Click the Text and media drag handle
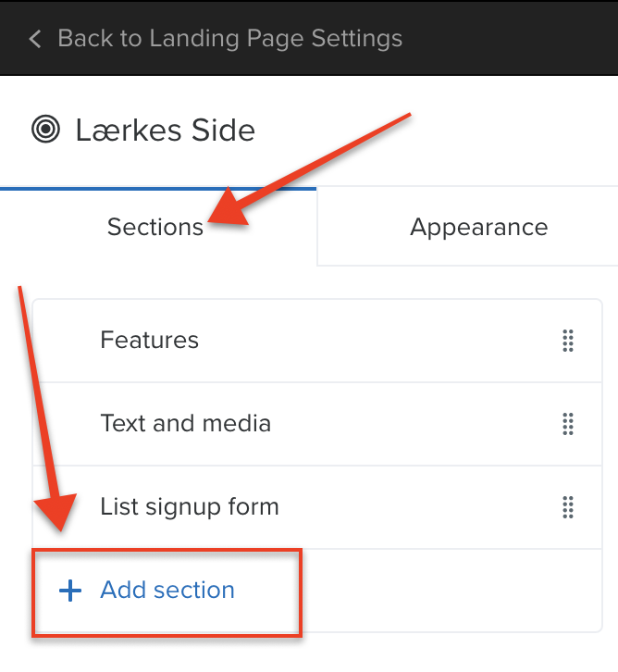Screen dimensions: 618x672 point(568,424)
